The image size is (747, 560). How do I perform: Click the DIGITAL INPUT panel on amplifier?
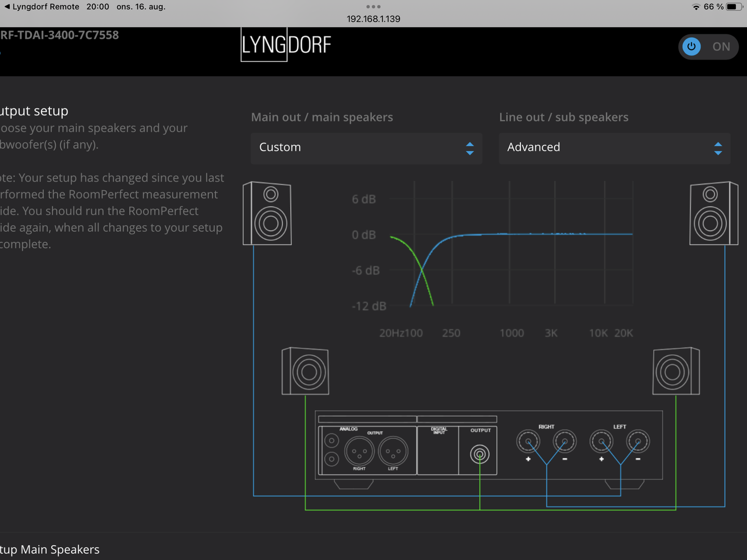pos(438,450)
